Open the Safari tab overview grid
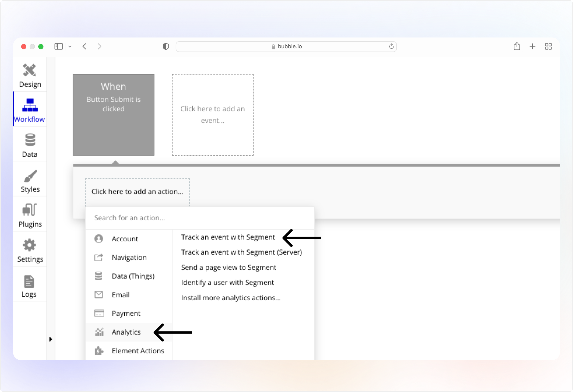The height and width of the screenshot is (392, 573). pos(548,46)
